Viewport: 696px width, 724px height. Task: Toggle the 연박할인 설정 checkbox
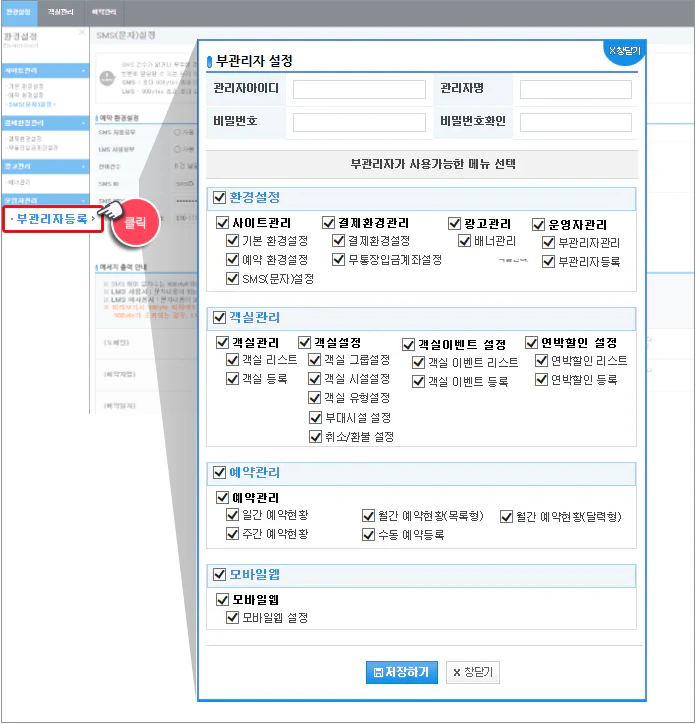[532, 343]
